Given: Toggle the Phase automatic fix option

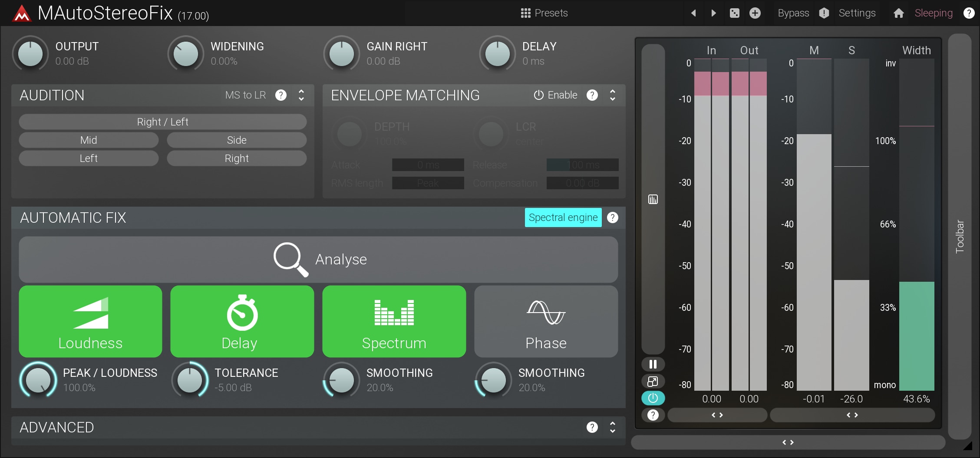Looking at the screenshot, I should 546,321.
